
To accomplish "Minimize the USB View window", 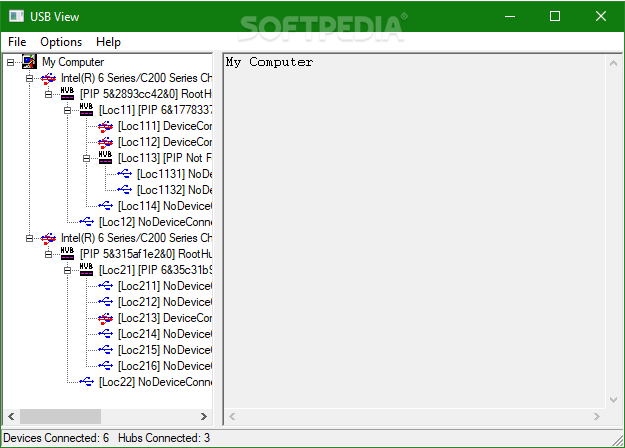I will click(510, 16).
